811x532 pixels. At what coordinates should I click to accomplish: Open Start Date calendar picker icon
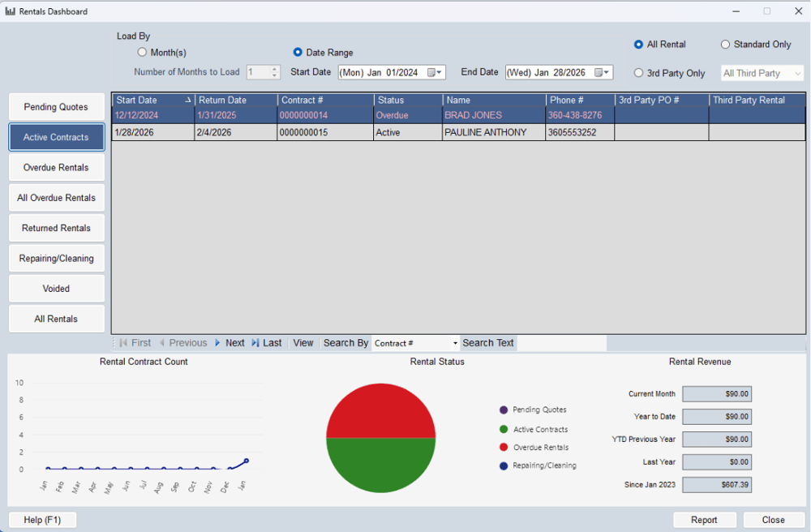(432, 72)
